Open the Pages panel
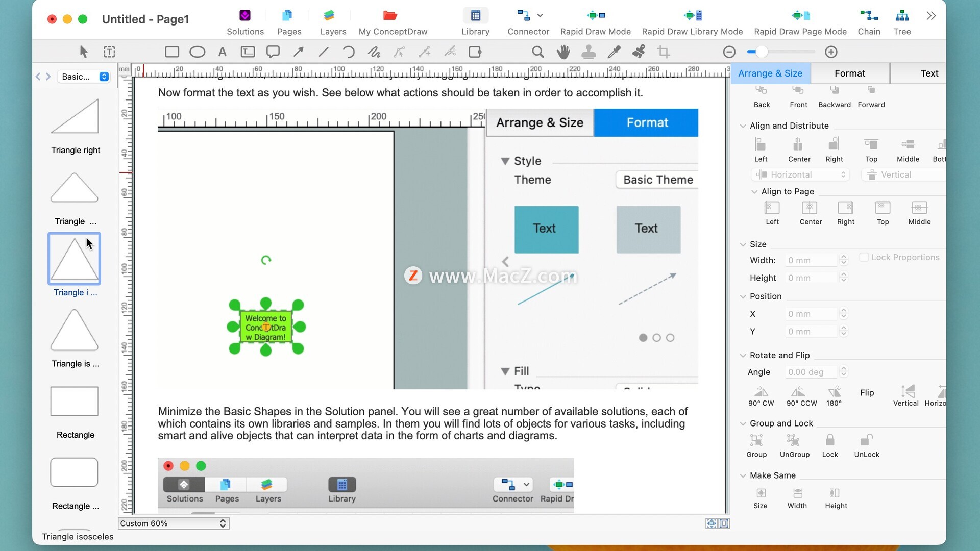The image size is (980, 551). (x=289, y=22)
